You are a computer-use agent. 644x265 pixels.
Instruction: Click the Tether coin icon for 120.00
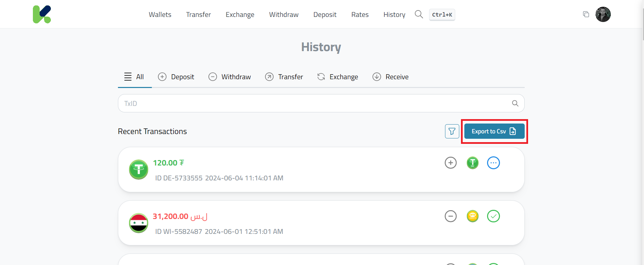point(139,169)
